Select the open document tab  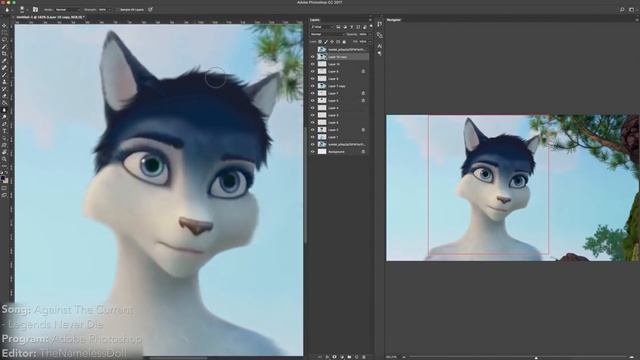51,17
